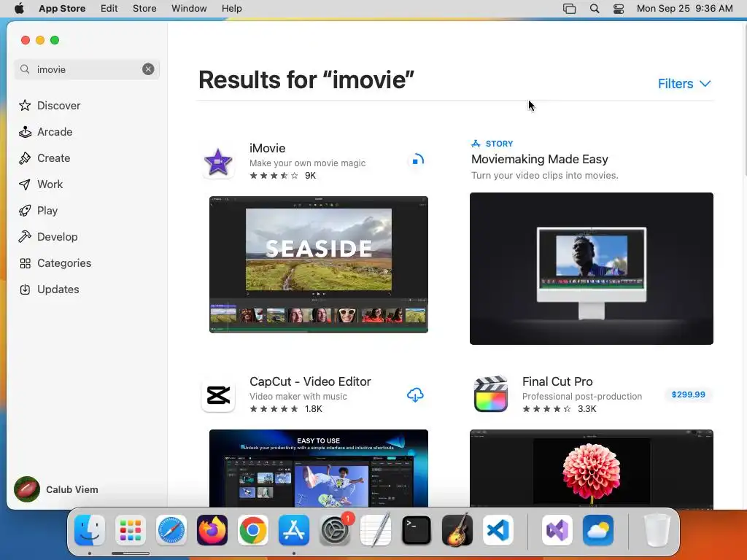Viewport: 747px width, 560px height.
Task: Open the iMovie app icon
Action: coord(218,162)
